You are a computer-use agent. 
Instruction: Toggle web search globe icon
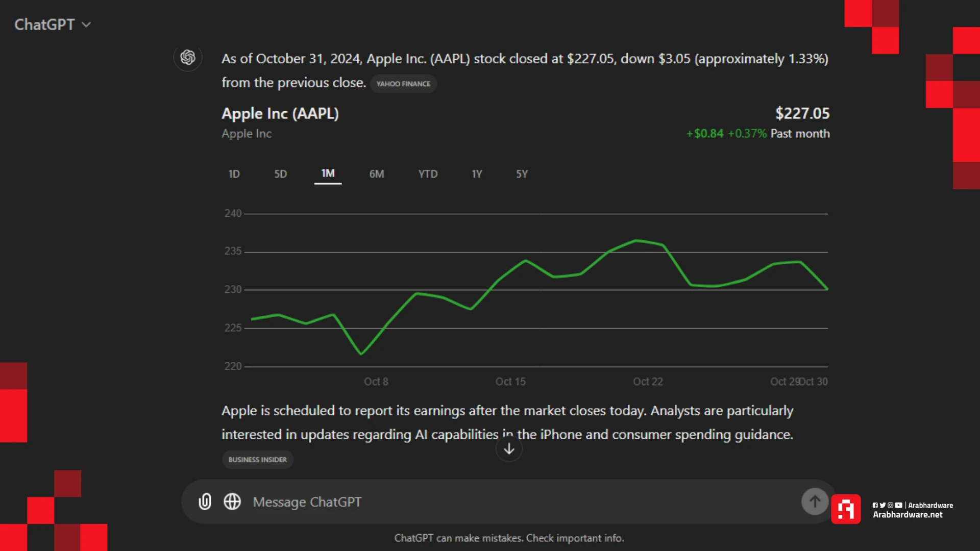pyautogui.click(x=232, y=502)
